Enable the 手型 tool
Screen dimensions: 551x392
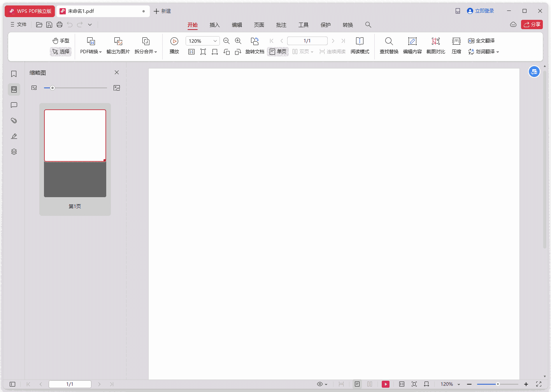(60, 40)
